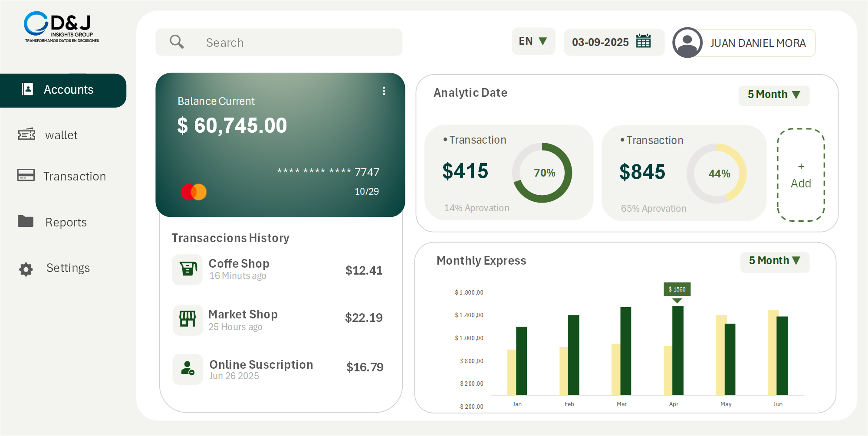Click the Transaction card icon in sidebar
This screenshot has height=436, width=868.
point(26,176)
